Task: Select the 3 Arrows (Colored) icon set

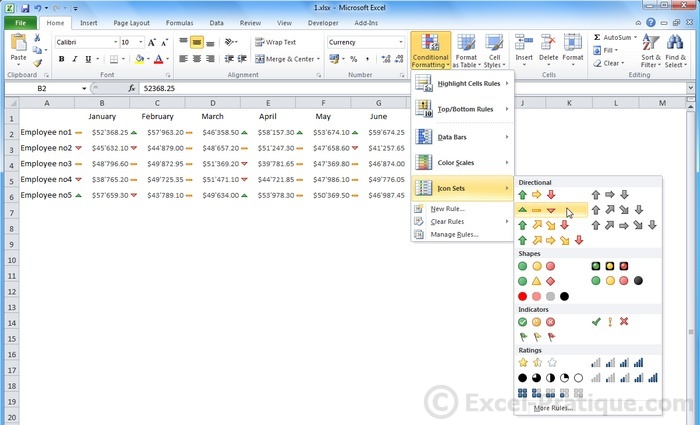Action: [x=537, y=195]
